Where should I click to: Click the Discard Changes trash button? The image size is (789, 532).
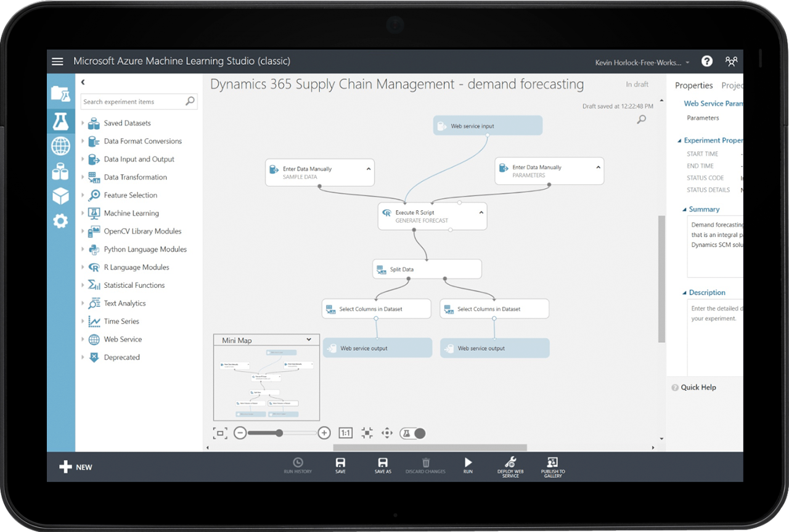(x=425, y=466)
